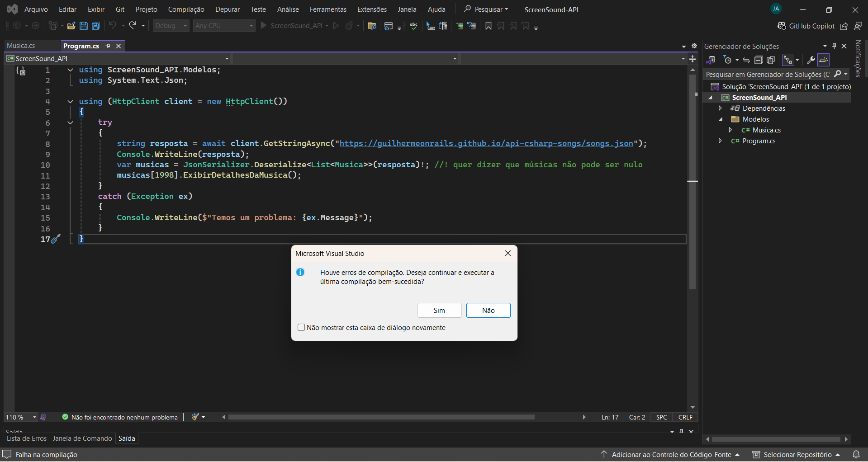Toggle preview selected items icon in Solution Explorer
Image resolution: width=868 pixels, height=462 pixels.
click(x=824, y=60)
